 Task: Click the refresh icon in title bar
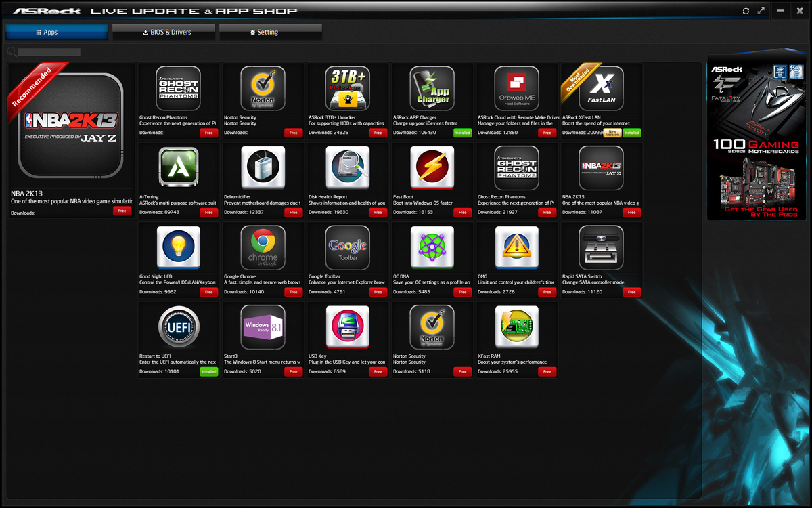(746, 11)
